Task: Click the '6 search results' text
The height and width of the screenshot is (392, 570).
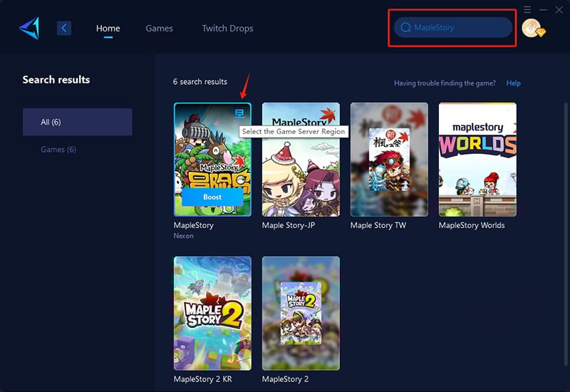Action: coord(200,81)
